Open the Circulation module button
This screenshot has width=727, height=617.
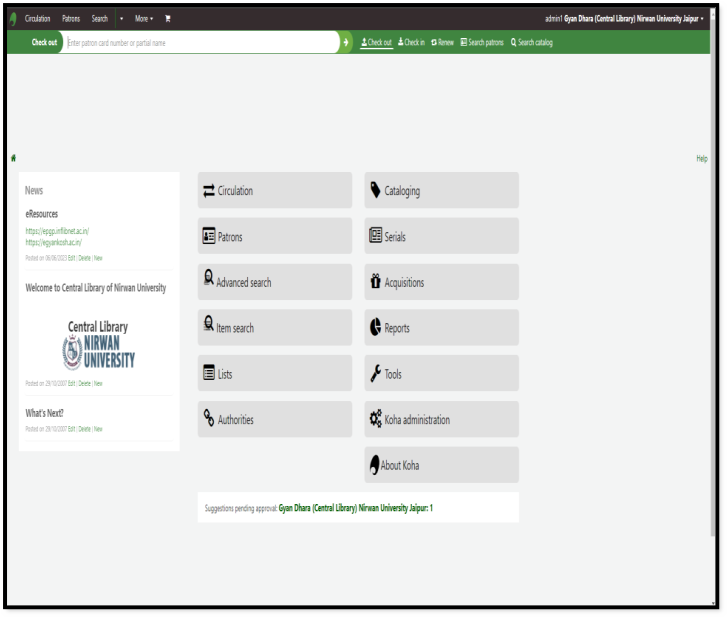tap(275, 191)
